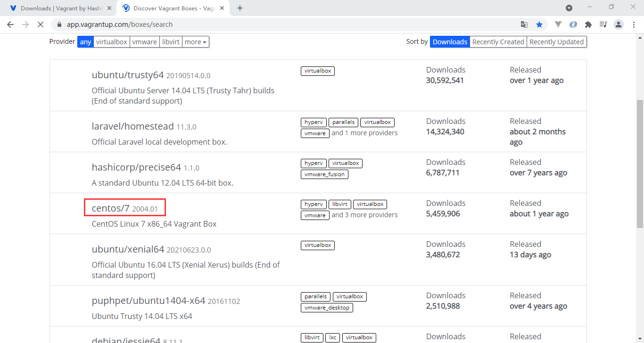Click parallels tag on laravel/homestead row
Screen dimensions: 644x343
click(343, 122)
